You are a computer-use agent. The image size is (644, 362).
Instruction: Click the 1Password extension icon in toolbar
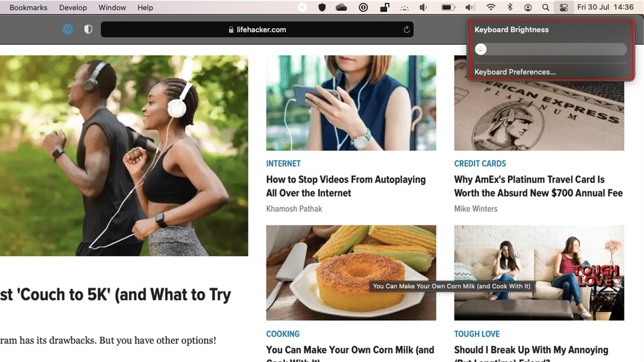point(67,29)
